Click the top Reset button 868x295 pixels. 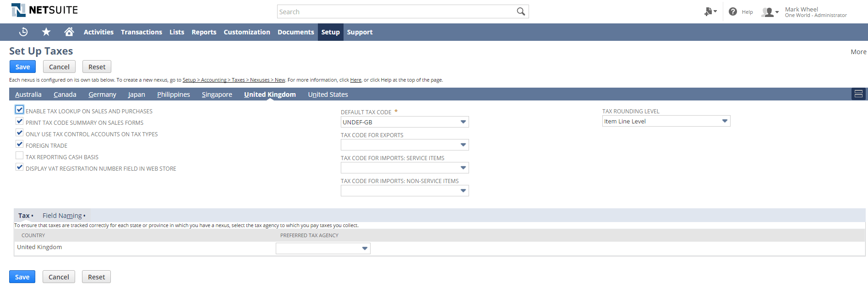click(97, 67)
